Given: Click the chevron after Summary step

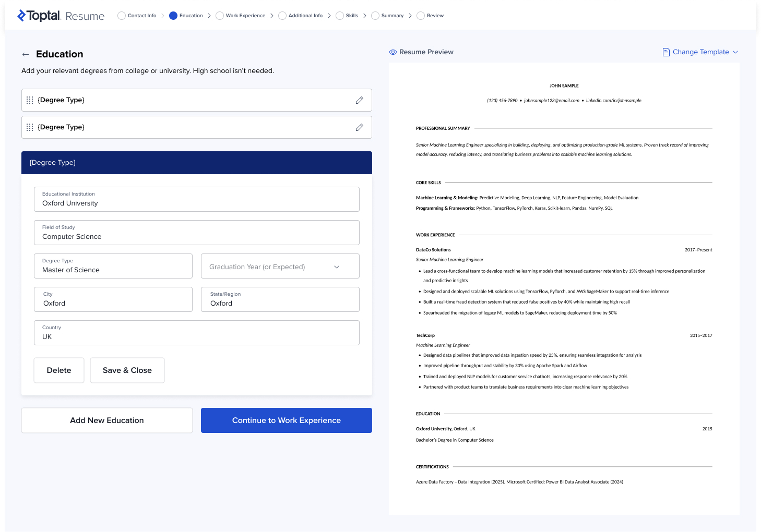Looking at the screenshot, I should coord(410,16).
